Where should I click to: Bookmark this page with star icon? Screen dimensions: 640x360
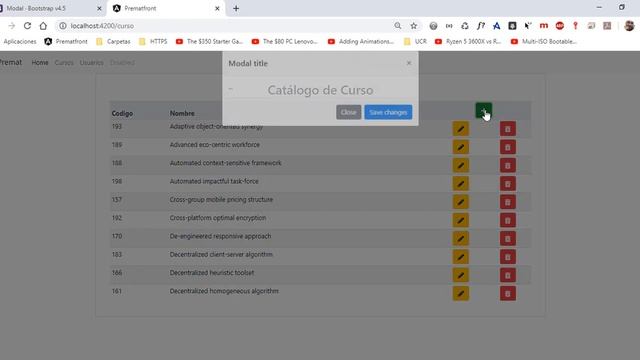[x=413, y=26]
